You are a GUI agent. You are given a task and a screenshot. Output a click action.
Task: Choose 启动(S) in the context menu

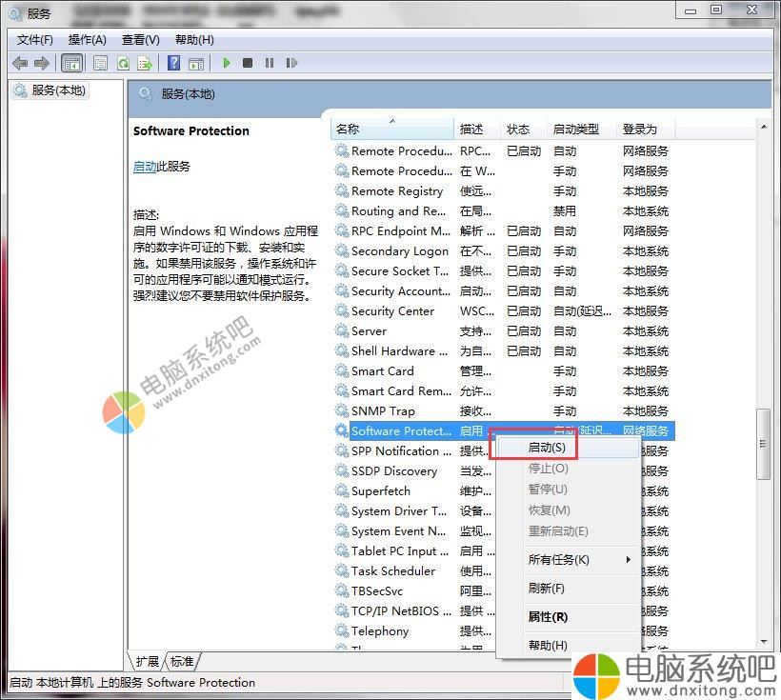[569, 448]
